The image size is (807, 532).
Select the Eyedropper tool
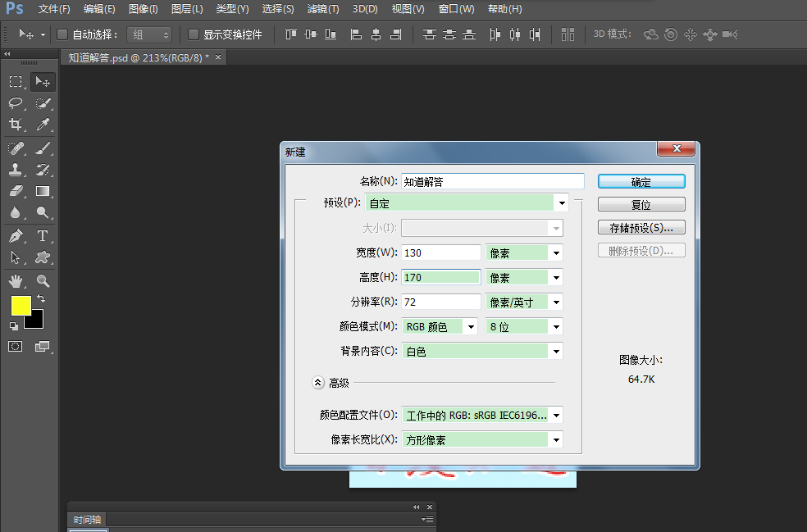click(43, 124)
